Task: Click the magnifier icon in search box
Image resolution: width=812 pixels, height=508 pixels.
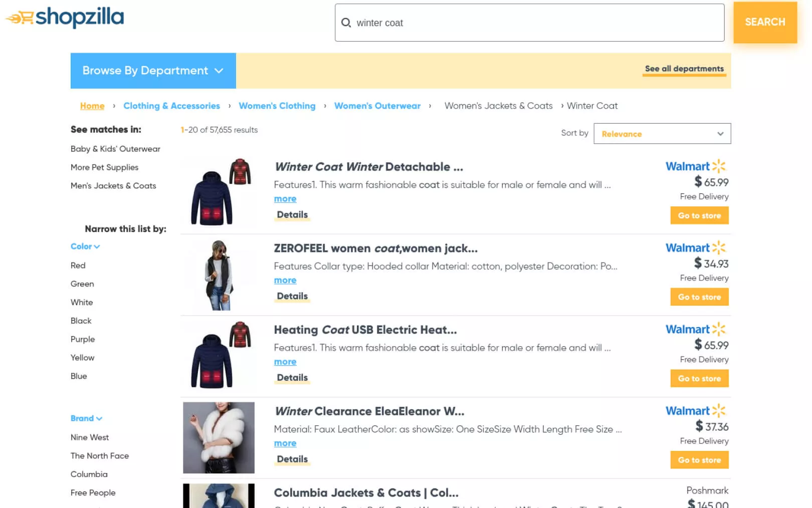Action: 346,23
